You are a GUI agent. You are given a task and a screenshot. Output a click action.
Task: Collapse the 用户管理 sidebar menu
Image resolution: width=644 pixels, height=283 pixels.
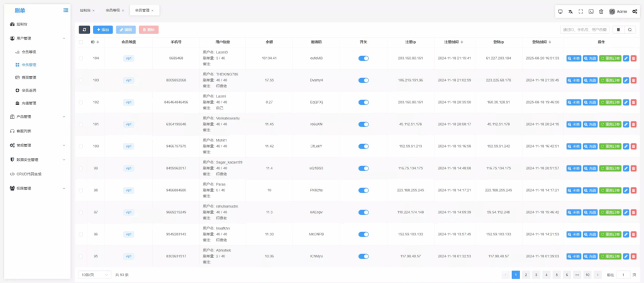[38, 38]
